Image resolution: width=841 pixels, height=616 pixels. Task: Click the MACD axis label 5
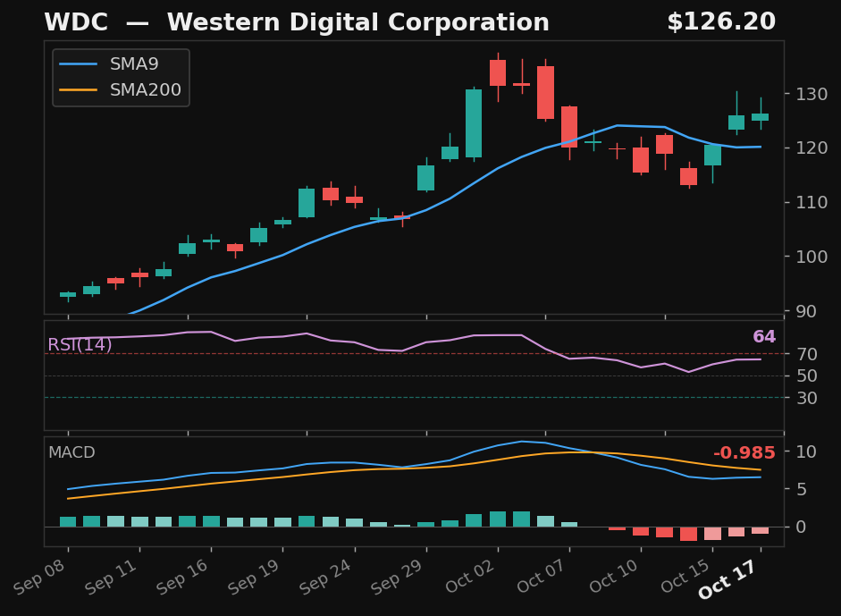coord(802,489)
